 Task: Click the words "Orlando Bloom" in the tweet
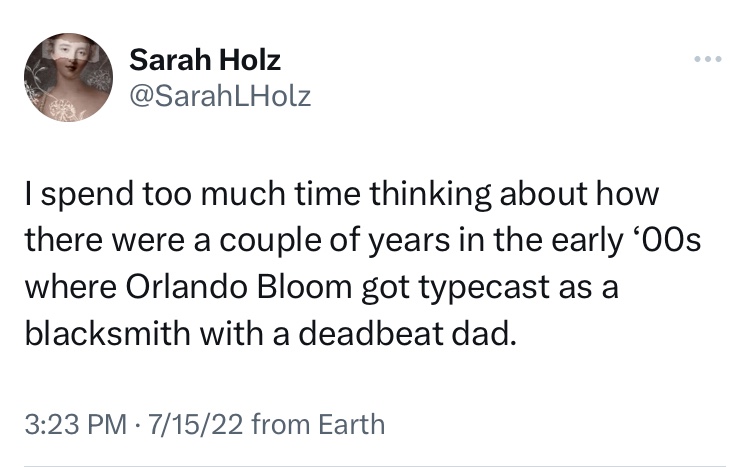pos(233,289)
